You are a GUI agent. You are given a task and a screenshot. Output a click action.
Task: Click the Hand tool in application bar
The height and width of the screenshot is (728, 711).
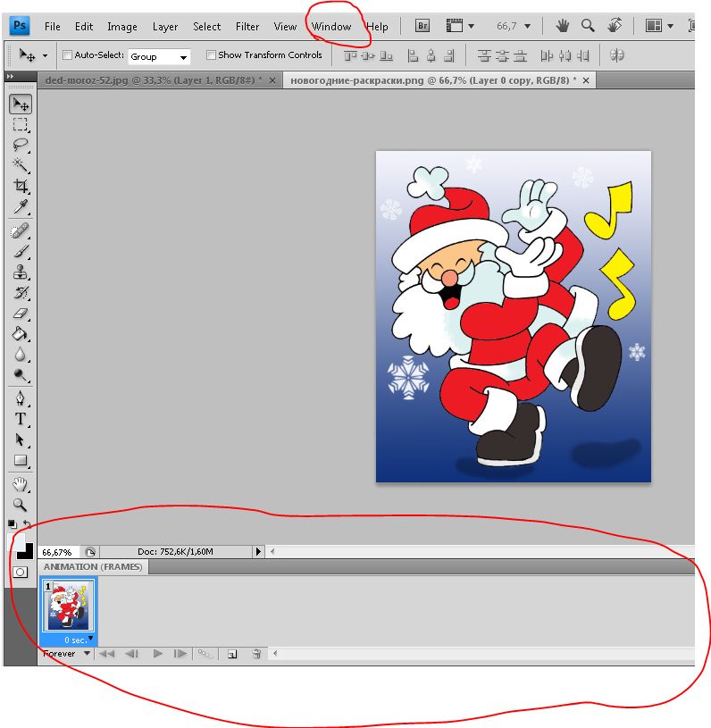point(563,26)
